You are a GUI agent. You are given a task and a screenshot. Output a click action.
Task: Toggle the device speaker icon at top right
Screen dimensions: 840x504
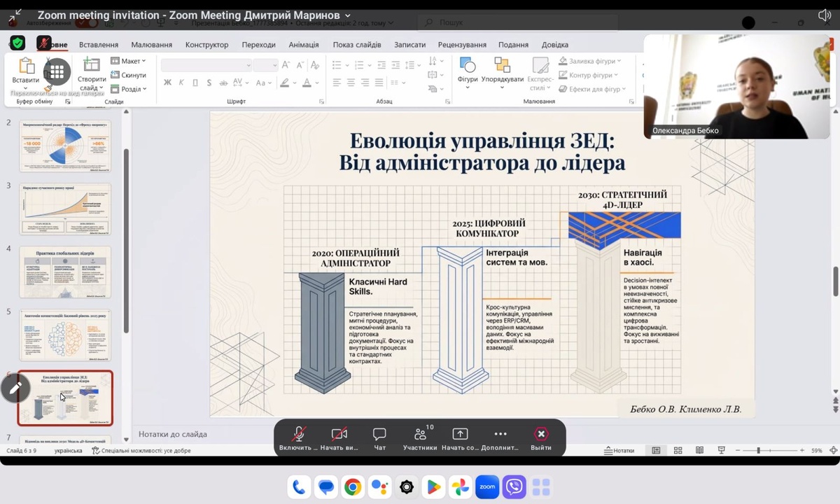(825, 15)
